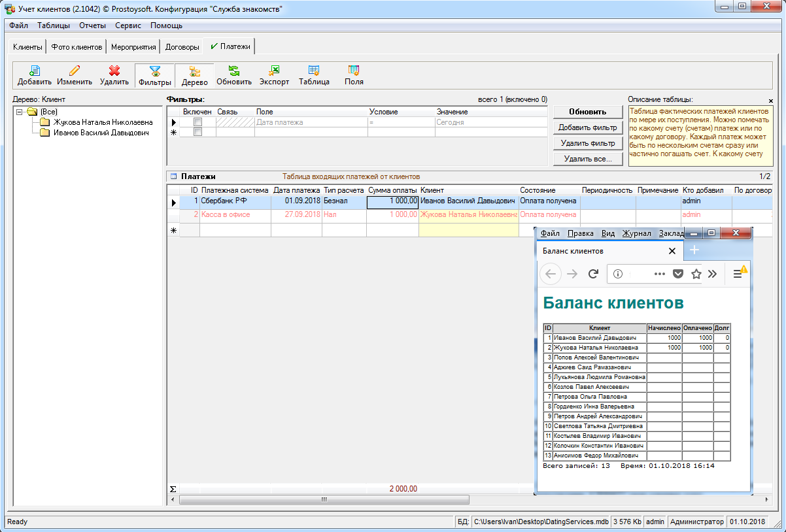The width and height of the screenshot is (786, 532).
Task: Reload page in the browser window
Action: pos(594,274)
